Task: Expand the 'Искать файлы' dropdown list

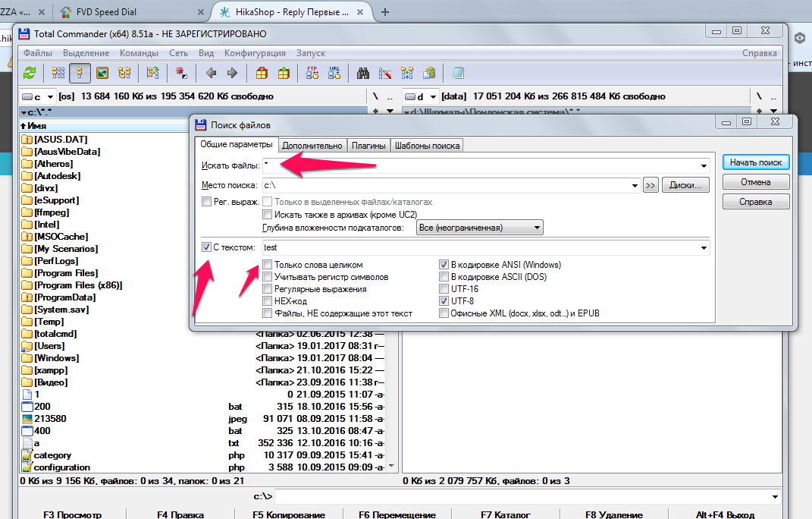Action: click(704, 165)
